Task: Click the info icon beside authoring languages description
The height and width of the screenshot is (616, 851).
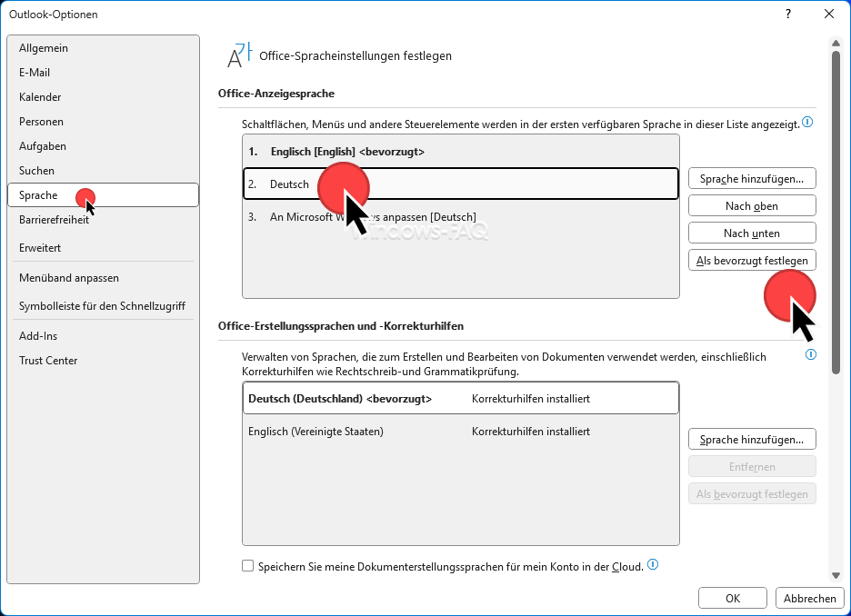Action: pos(811,355)
